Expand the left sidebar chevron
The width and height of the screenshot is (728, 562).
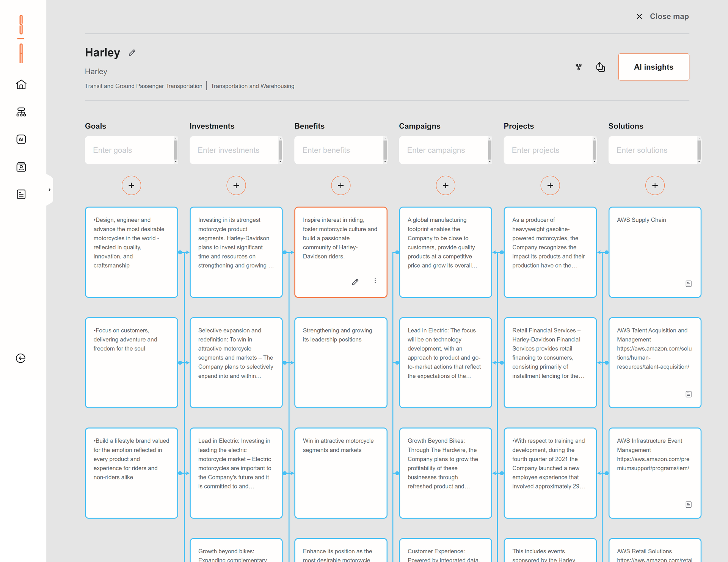(x=49, y=189)
